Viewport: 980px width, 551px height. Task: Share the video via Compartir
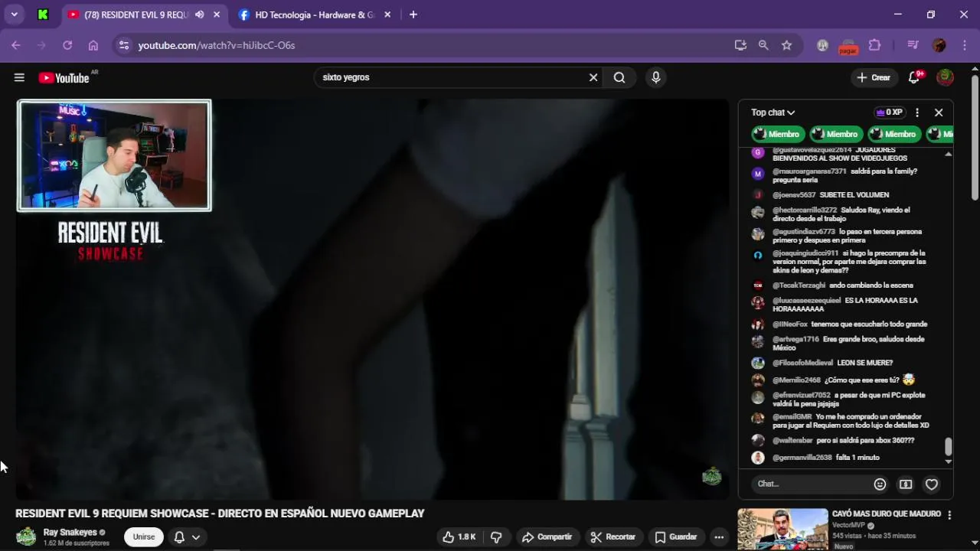(x=547, y=537)
